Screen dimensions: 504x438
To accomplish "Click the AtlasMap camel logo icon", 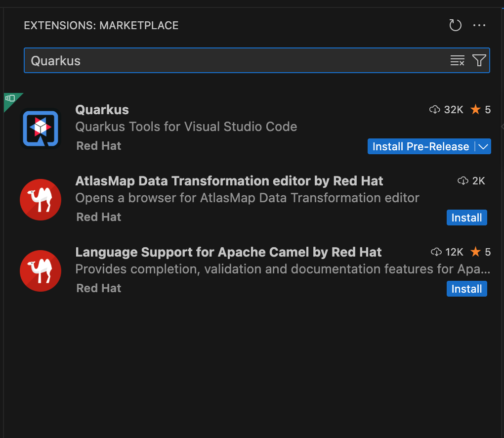I will [x=41, y=200].
